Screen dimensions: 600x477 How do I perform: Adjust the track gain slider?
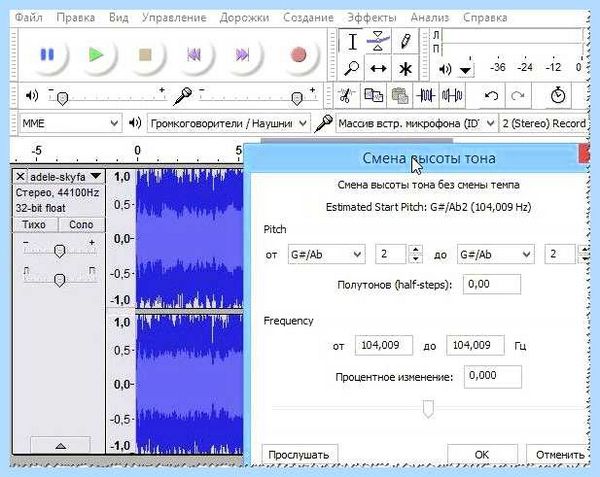pos(59,251)
